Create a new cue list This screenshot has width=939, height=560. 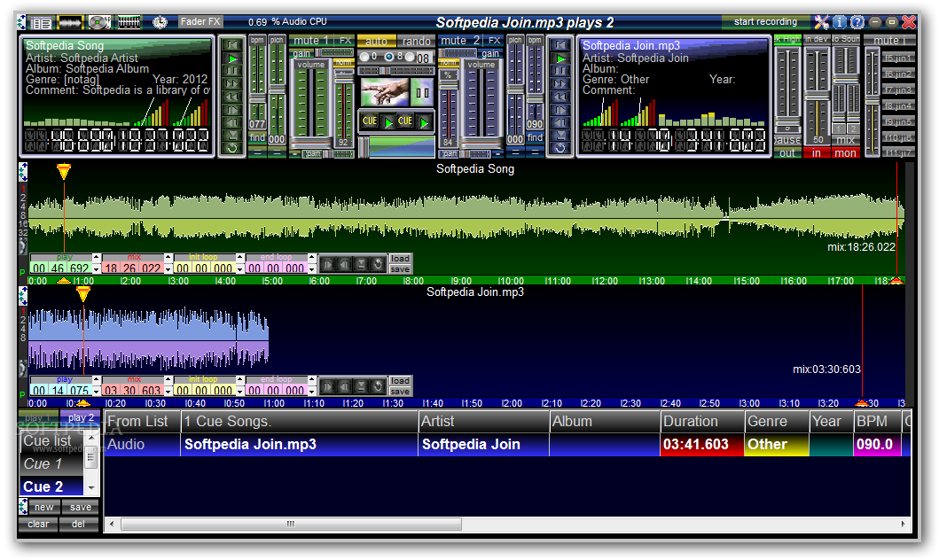pos(43,507)
